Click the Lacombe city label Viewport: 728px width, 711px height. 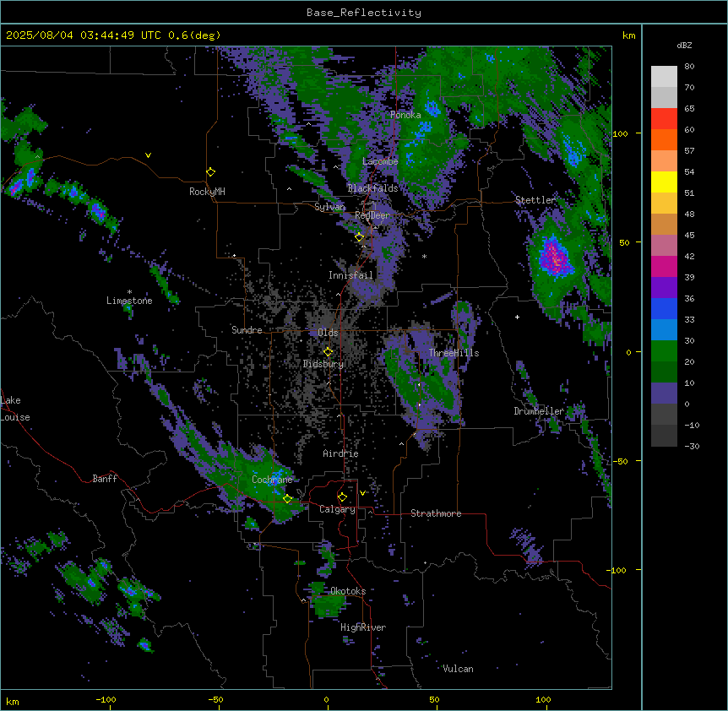tap(380, 161)
